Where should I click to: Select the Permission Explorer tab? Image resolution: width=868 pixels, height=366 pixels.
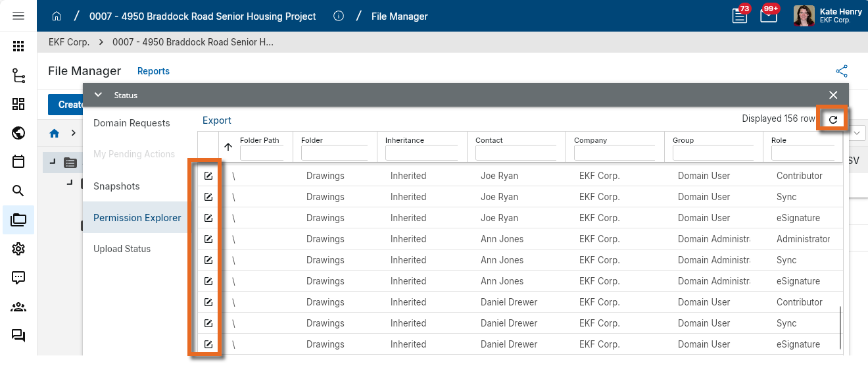[x=137, y=218]
